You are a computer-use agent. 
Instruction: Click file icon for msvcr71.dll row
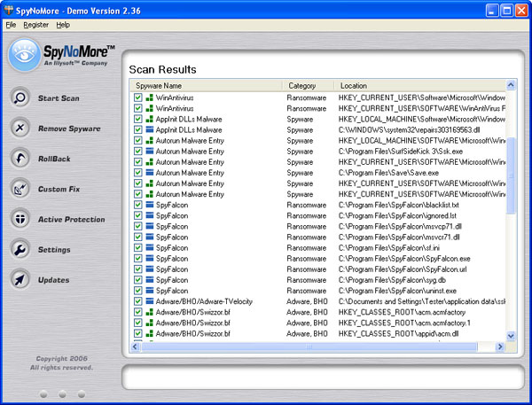click(x=150, y=237)
